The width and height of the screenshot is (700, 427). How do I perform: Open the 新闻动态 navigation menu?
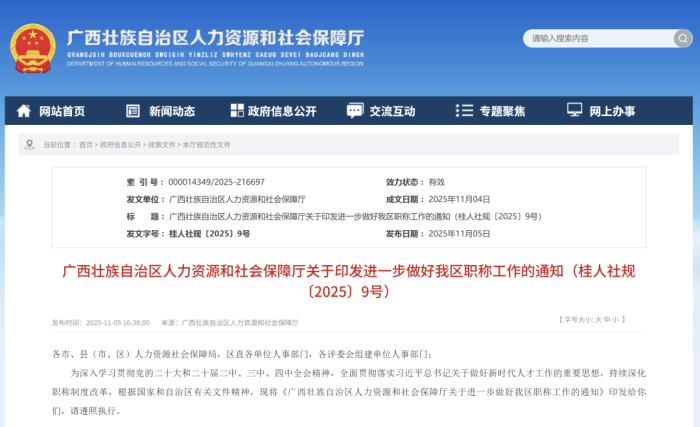click(171, 111)
